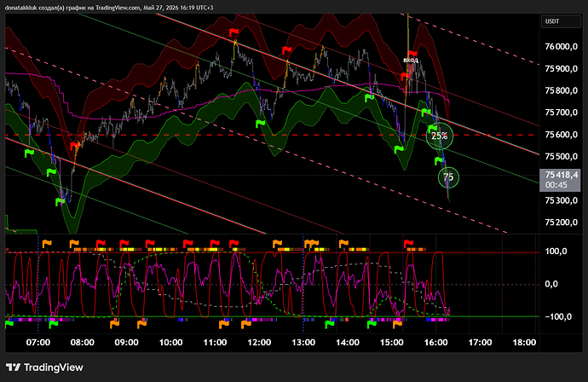This screenshot has width=588, height=382.
Task: Click the oscillator −100,0 scale label
Action: (x=558, y=316)
